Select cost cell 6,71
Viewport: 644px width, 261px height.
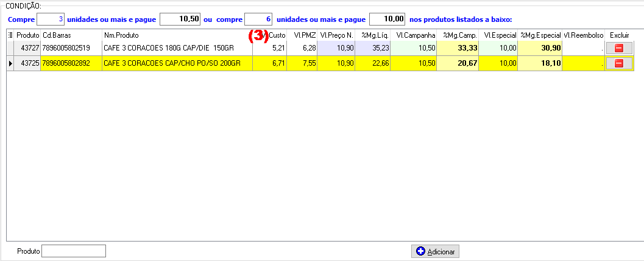[270, 63]
